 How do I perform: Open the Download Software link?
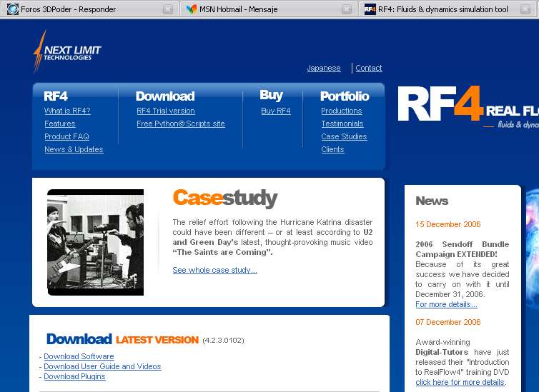[79, 356]
